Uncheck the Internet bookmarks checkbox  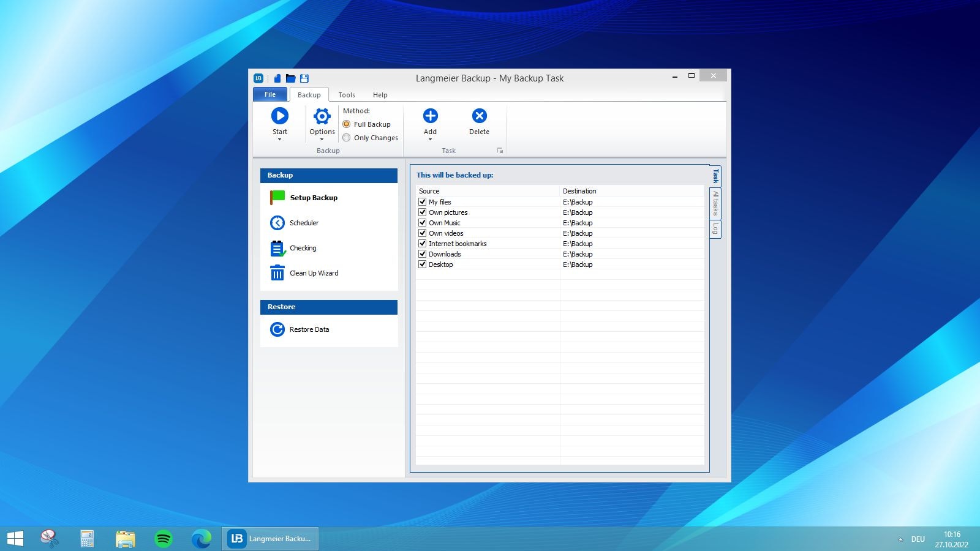pyautogui.click(x=423, y=243)
